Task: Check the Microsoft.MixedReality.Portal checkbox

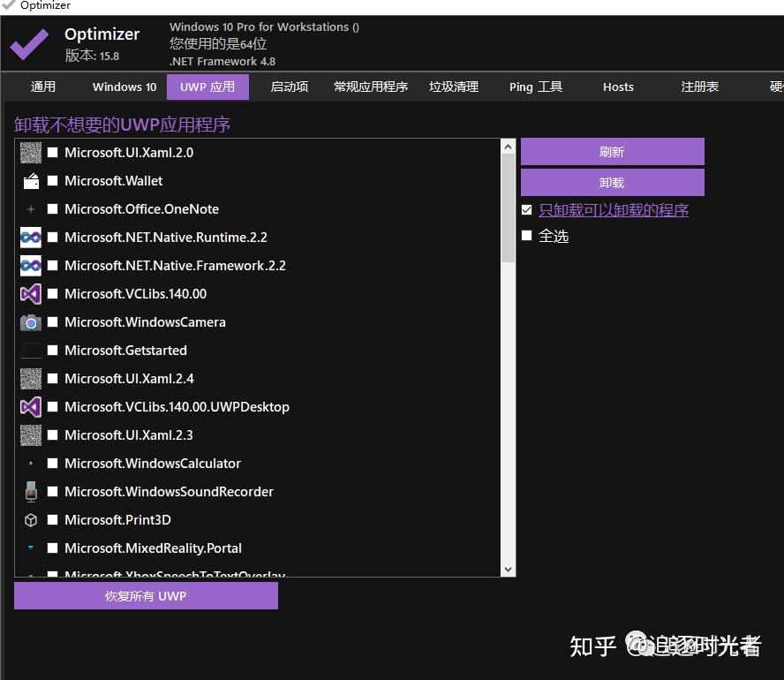Action: click(x=52, y=548)
